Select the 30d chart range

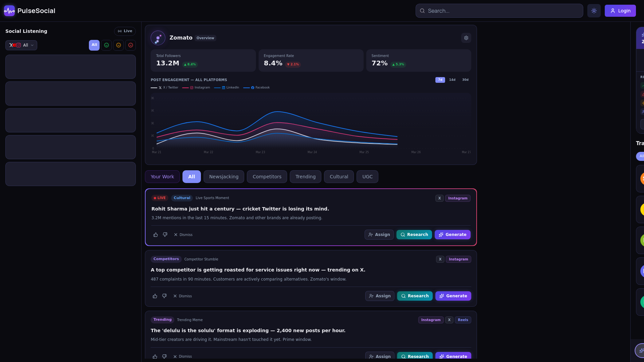[x=465, y=80]
